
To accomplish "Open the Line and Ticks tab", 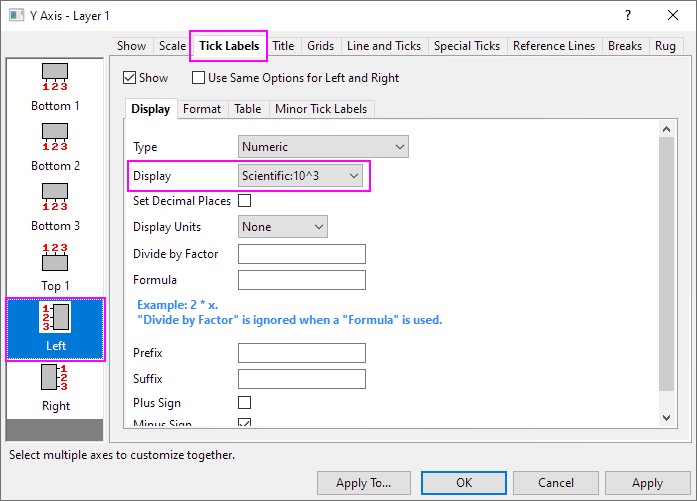I will click(384, 46).
